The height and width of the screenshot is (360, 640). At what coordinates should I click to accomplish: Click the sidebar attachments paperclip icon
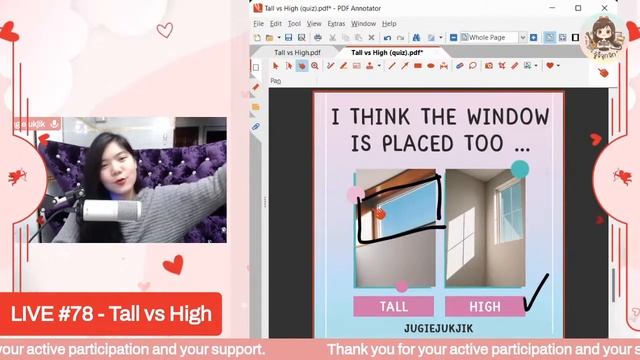[256, 127]
